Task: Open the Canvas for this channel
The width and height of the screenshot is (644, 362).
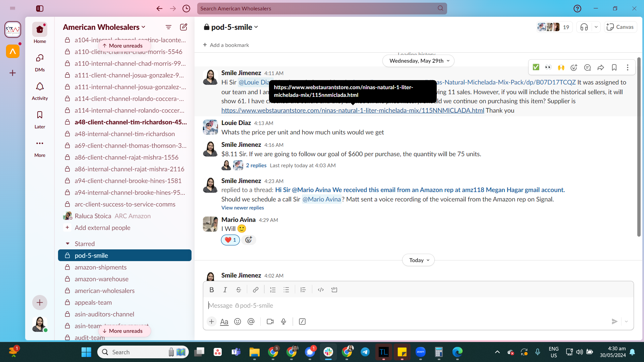Action: click(621, 27)
